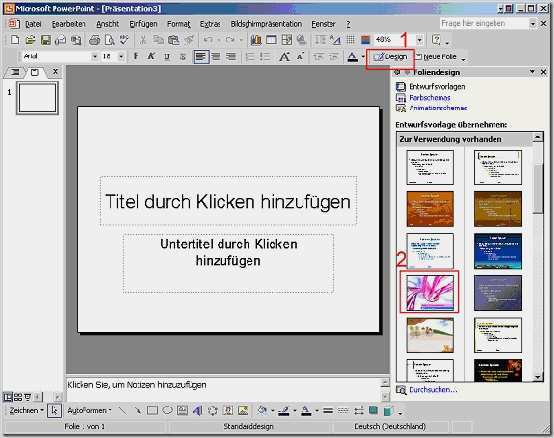Toggle bold formatting button

pos(136,57)
